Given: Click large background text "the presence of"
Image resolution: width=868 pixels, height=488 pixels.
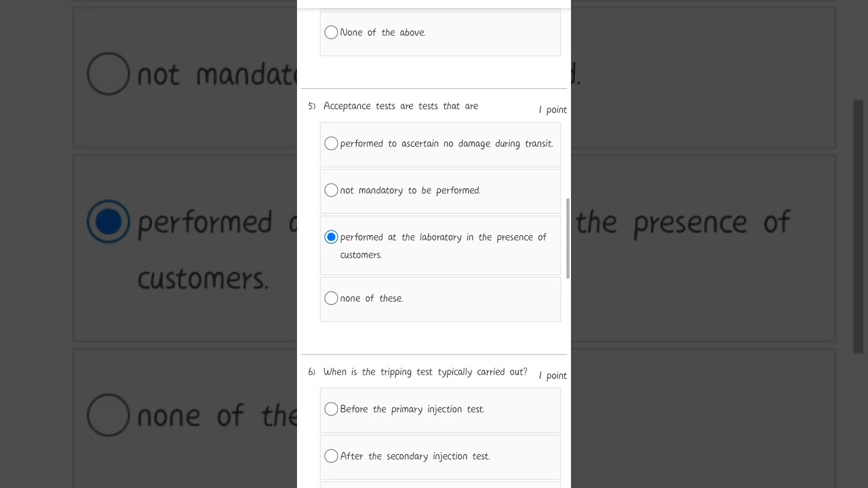Looking at the screenshot, I should click(x=683, y=222).
